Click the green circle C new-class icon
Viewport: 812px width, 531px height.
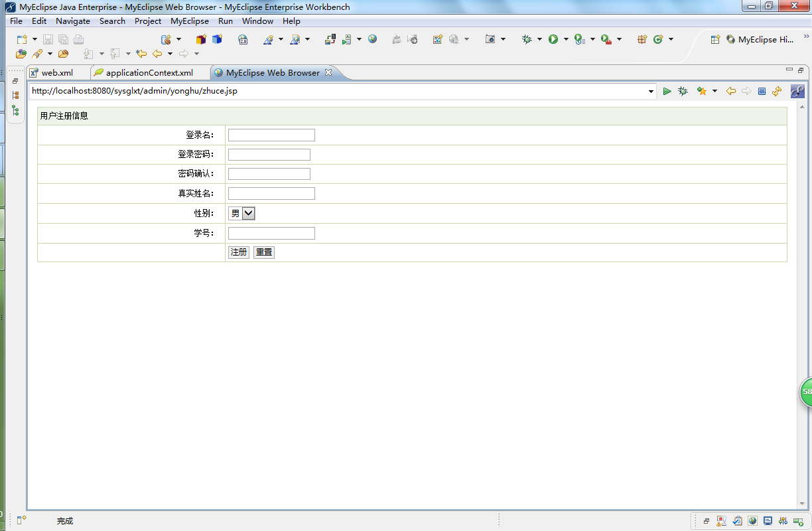658,40
